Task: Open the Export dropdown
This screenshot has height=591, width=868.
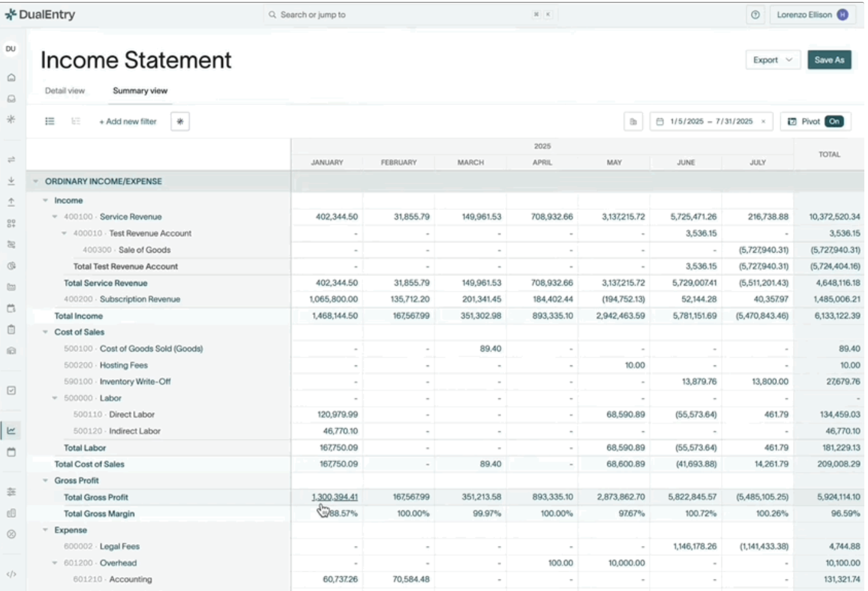Action: [772, 60]
